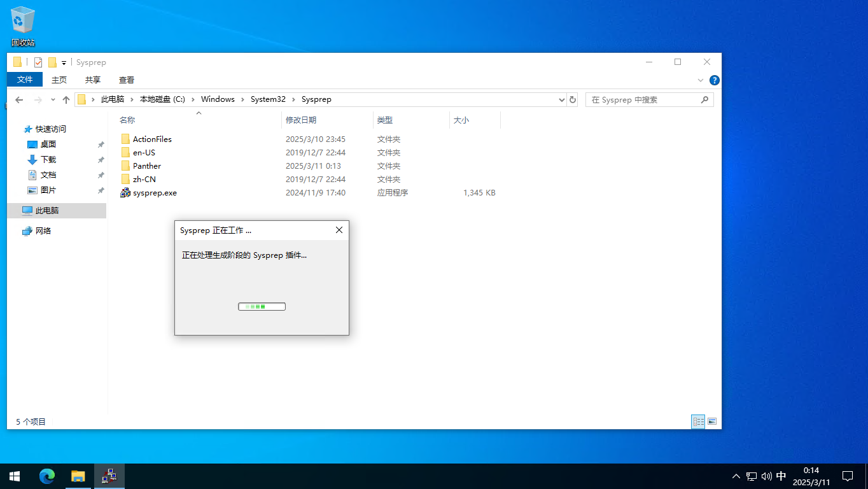
Task: Open 下载 in the navigation pane
Action: tap(48, 159)
